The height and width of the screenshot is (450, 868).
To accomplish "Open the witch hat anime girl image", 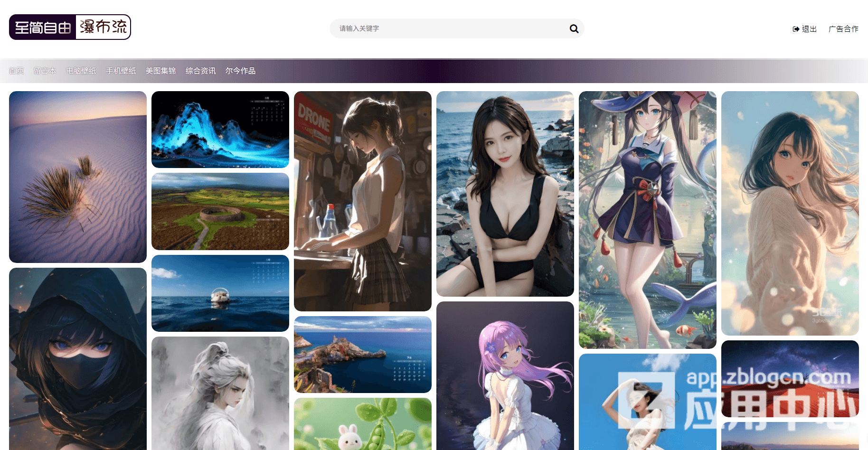I will point(648,219).
